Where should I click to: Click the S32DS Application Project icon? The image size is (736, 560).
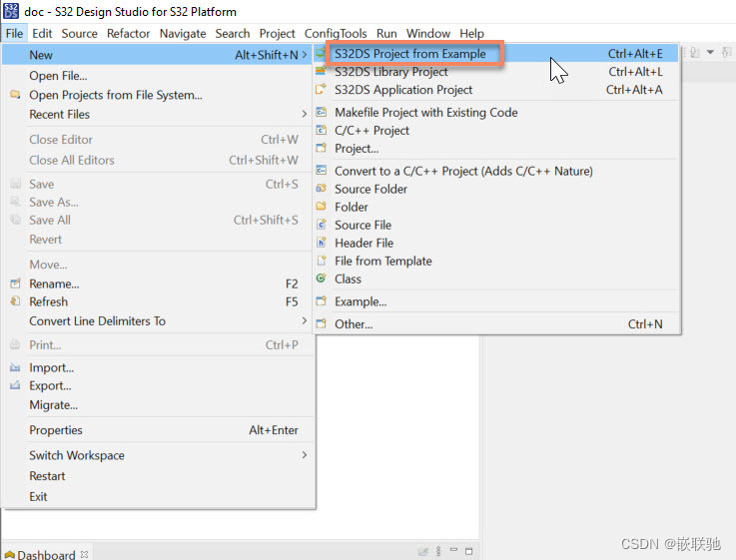pos(321,89)
